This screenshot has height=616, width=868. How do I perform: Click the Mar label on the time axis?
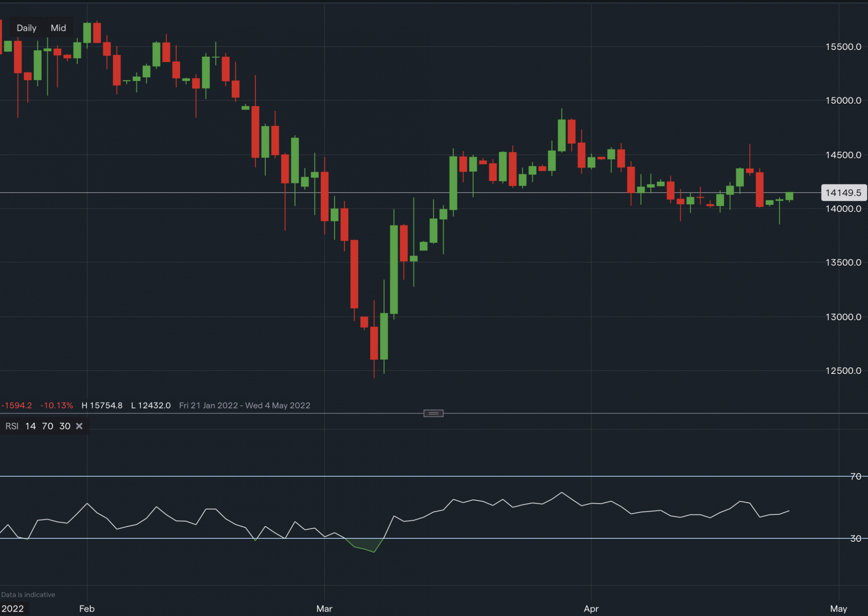tap(324, 609)
